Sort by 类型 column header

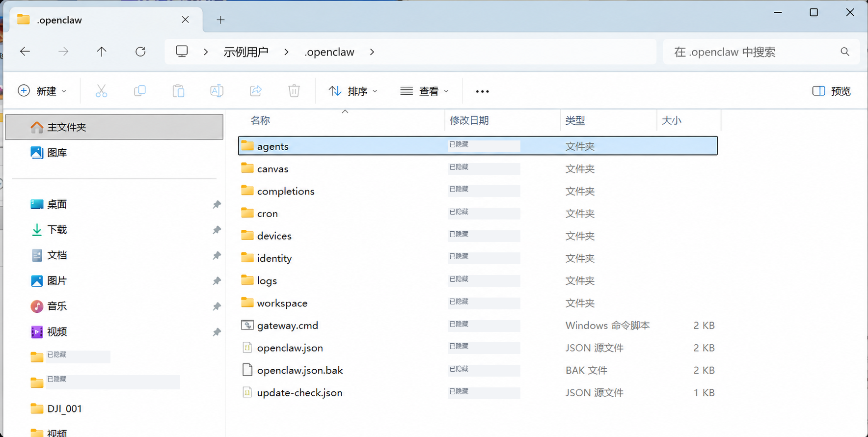tap(575, 120)
